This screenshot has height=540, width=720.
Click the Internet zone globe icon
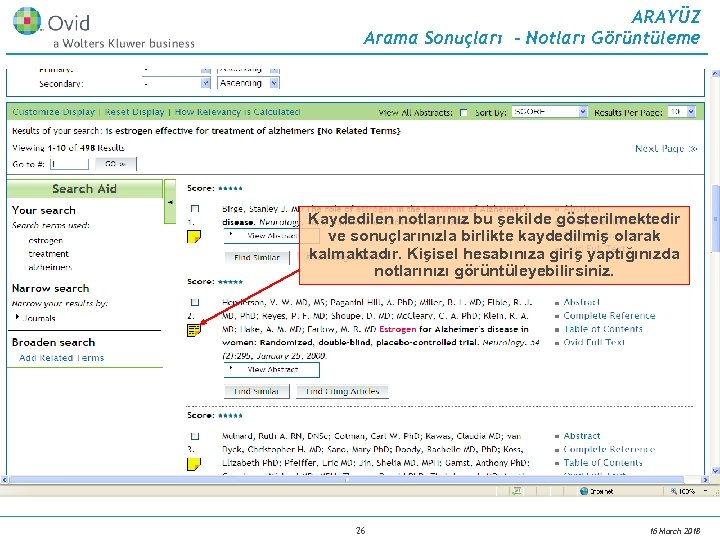tap(584, 491)
